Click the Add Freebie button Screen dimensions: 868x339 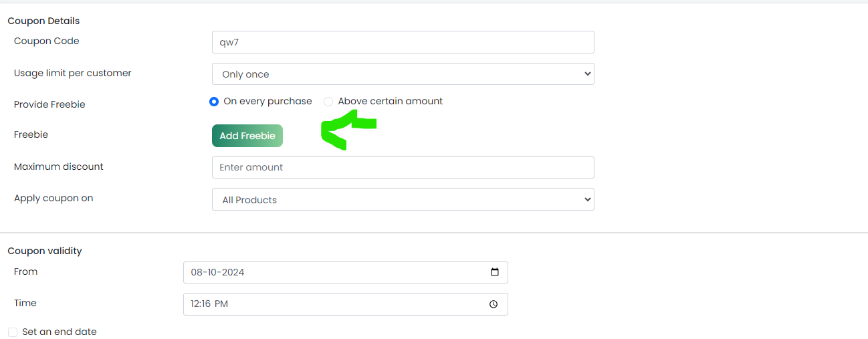click(247, 136)
